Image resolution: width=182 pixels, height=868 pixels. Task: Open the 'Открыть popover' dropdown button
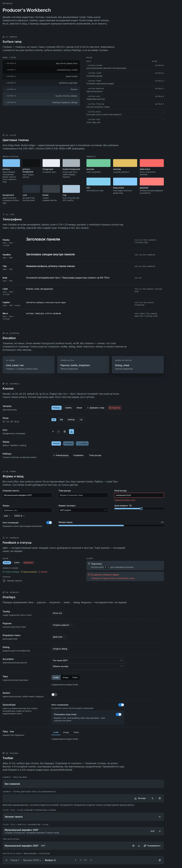[62, 625]
